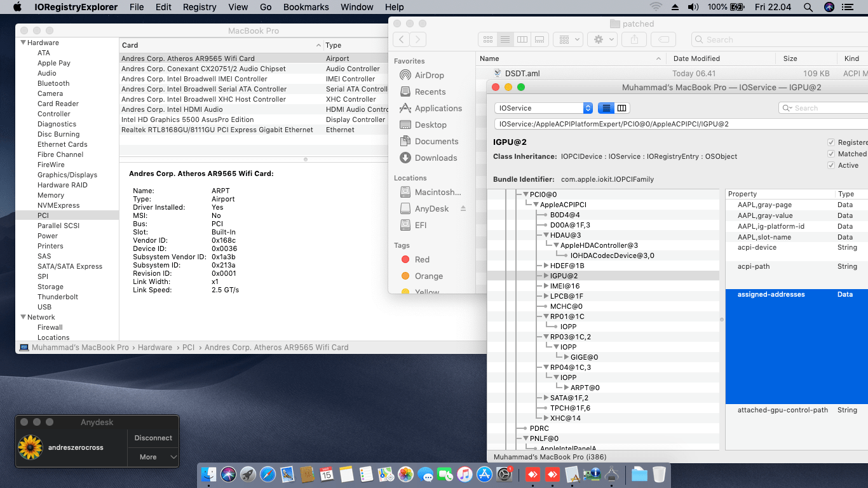This screenshot has width=868, height=488.
Task: Sort Finder files by Size column
Action: tap(808, 58)
